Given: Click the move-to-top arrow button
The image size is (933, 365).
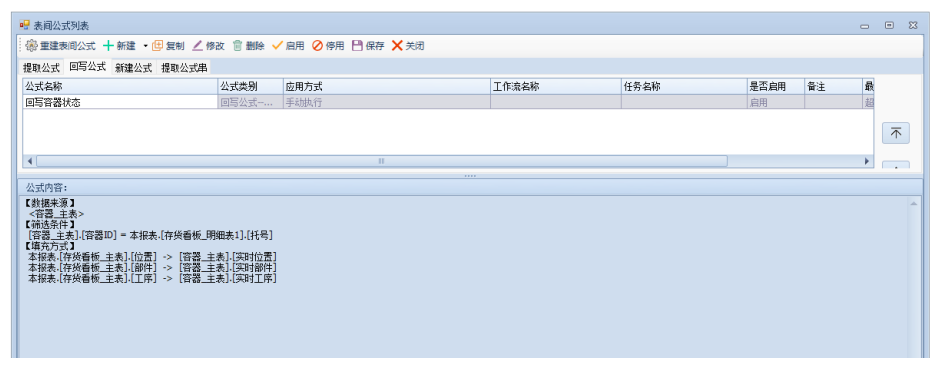Looking at the screenshot, I should [896, 133].
